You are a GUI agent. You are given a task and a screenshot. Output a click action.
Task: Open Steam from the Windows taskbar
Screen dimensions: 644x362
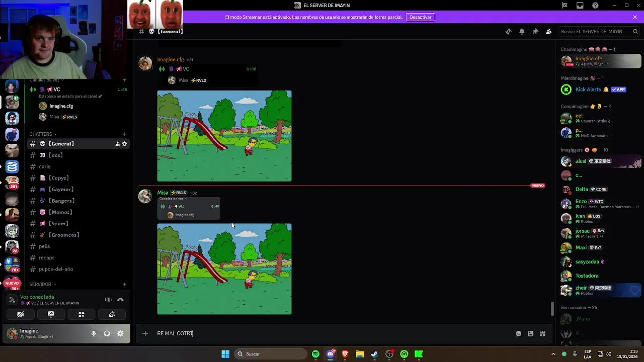(x=374, y=354)
